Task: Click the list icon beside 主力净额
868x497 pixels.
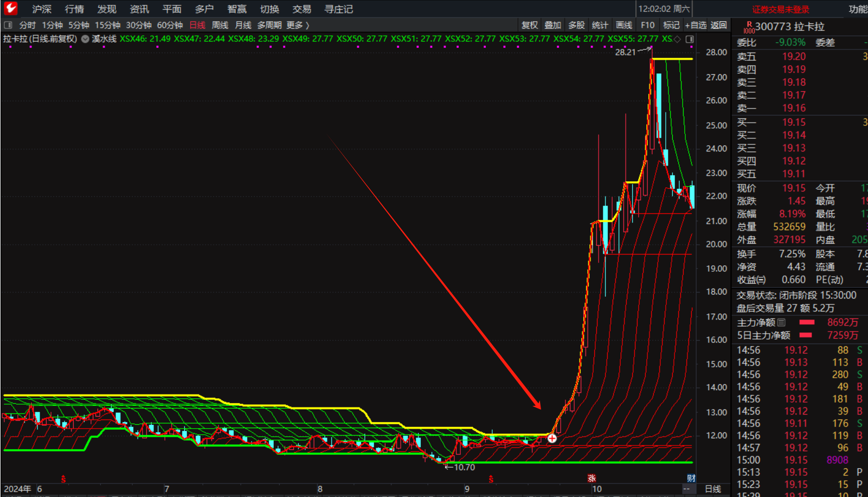Action: [x=781, y=322]
